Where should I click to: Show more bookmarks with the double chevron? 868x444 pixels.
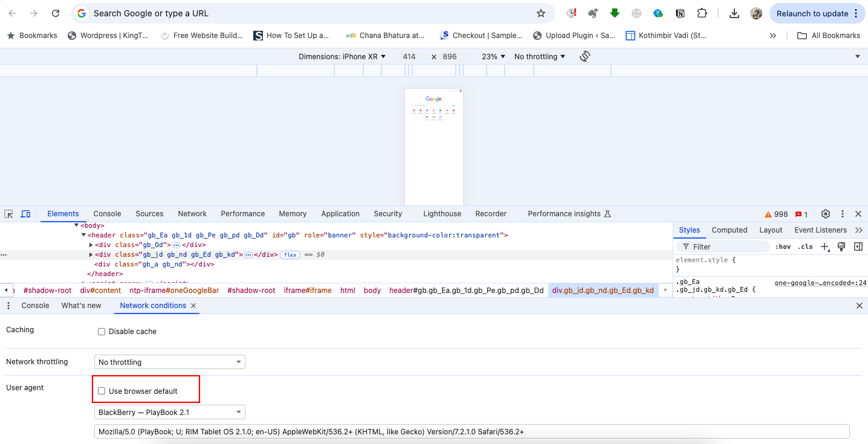(772, 36)
